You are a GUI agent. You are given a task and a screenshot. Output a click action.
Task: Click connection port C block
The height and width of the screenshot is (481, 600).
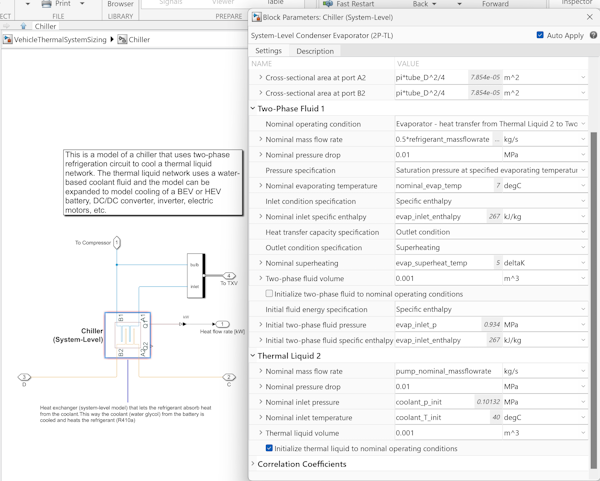[229, 377]
